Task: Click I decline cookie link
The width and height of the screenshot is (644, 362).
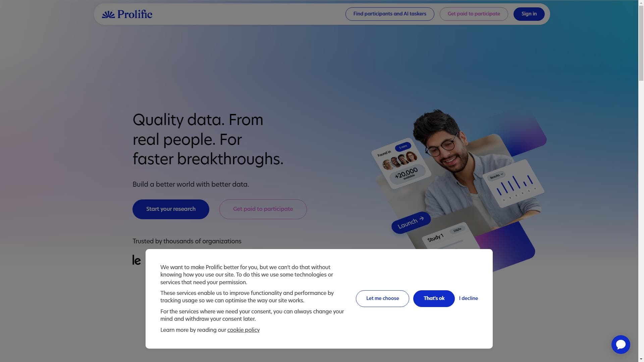Action: click(x=468, y=298)
